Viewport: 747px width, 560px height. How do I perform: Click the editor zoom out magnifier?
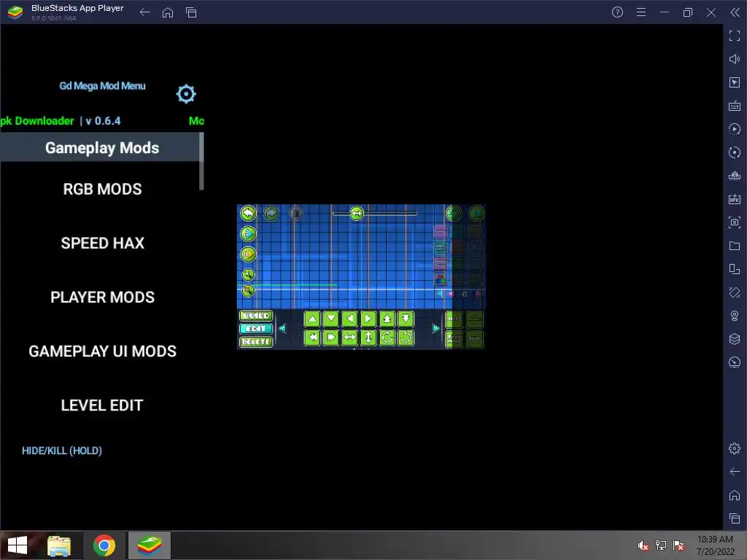click(x=248, y=290)
